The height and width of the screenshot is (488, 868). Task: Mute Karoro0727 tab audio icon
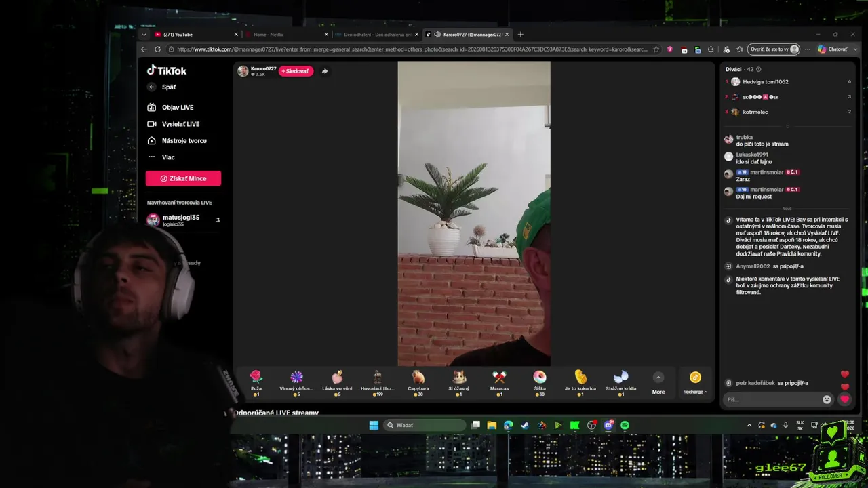click(x=437, y=35)
